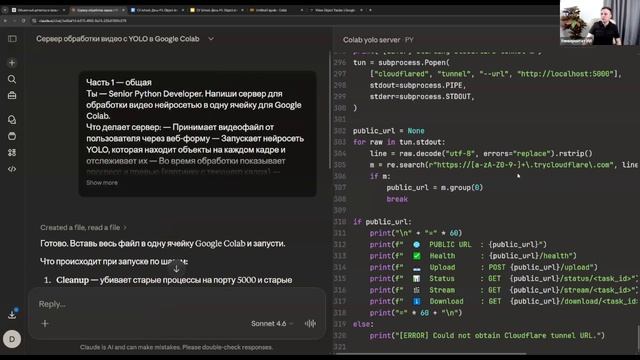Click the print line with "Status"
Viewport: 640px width, 360px height.
[504, 279]
